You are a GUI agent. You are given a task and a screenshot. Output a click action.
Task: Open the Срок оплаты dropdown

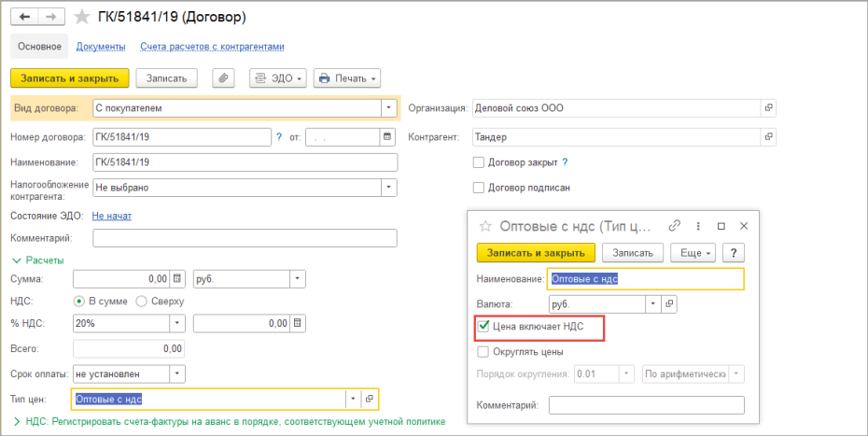tap(177, 374)
